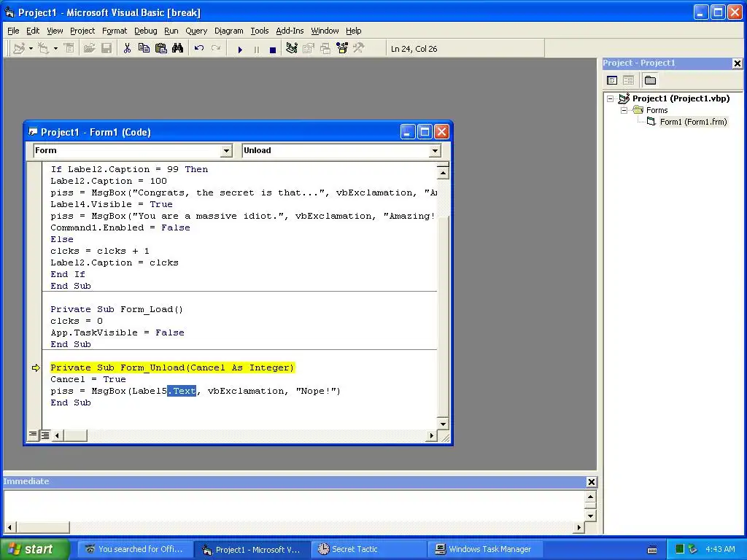Switch to Procedure View in code window
The height and width of the screenshot is (560, 747).
pyautogui.click(x=32, y=435)
